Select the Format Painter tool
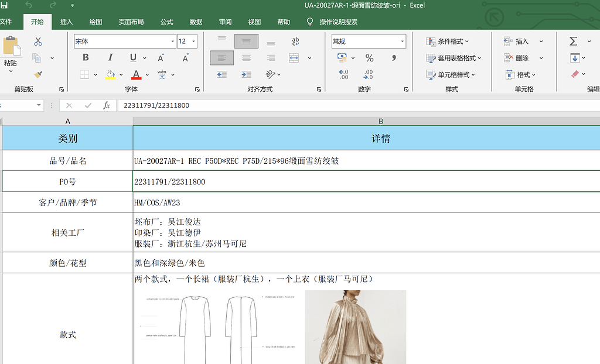 tap(37, 75)
